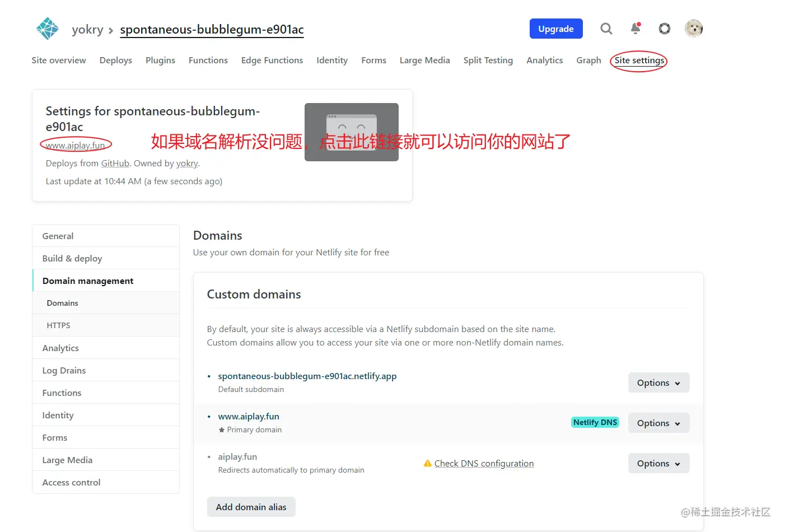Viewport: 785px width, 532px height.
Task: Open Options dropdown for aiplay.fun
Action: pos(658,463)
